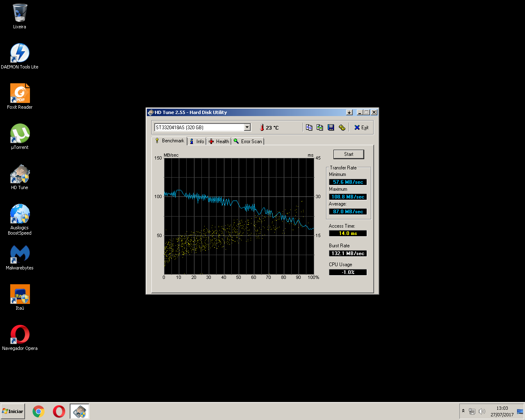This screenshot has width=525, height=420.
Task: Open µTorrent desktop shortcut
Action: pos(20,134)
